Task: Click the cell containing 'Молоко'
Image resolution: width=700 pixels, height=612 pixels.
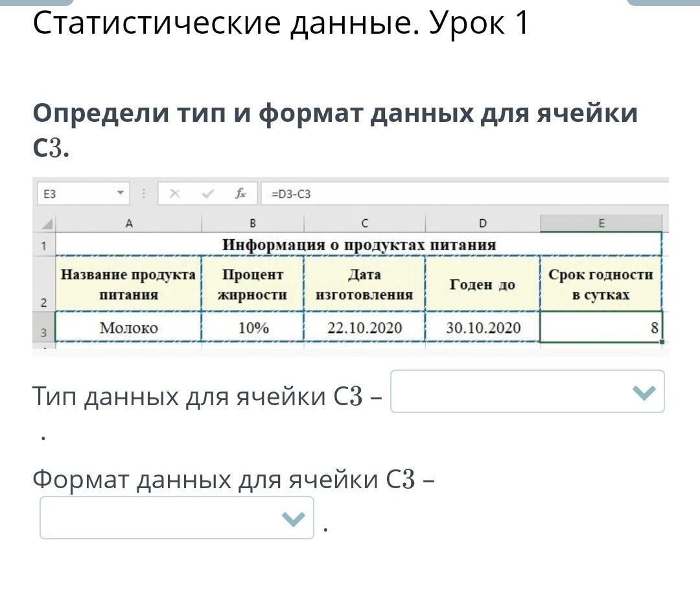Action: (128, 327)
